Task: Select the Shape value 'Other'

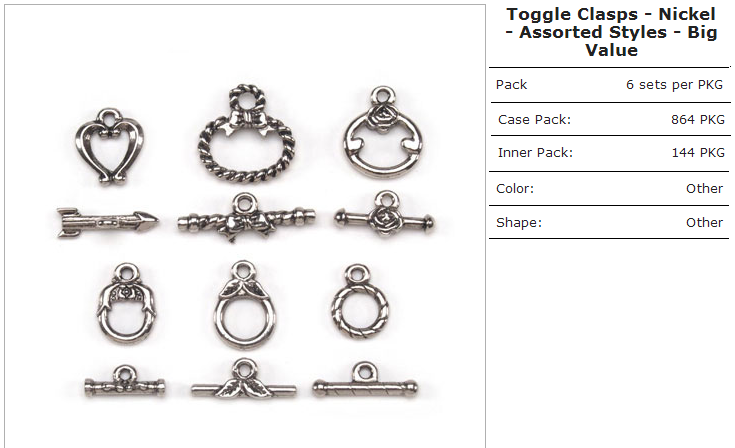Action: [704, 223]
